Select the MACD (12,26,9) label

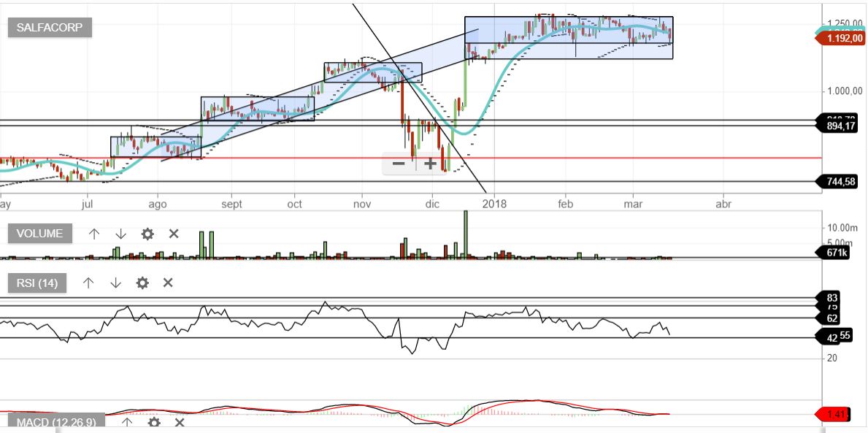[56, 422]
